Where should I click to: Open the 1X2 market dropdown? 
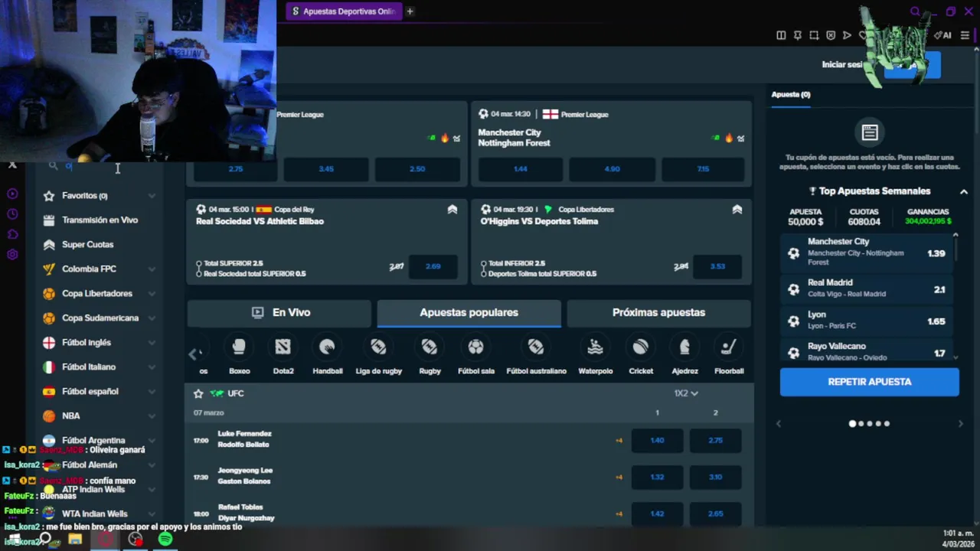coord(686,393)
